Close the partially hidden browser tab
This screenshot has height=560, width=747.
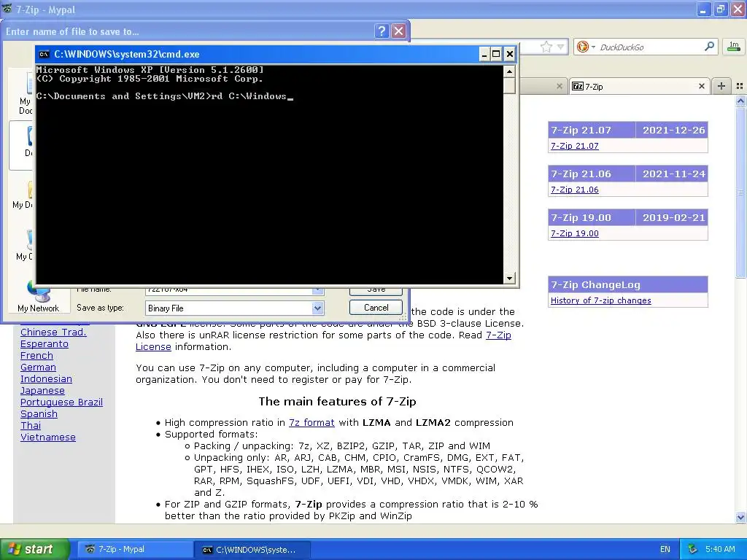tap(560, 86)
